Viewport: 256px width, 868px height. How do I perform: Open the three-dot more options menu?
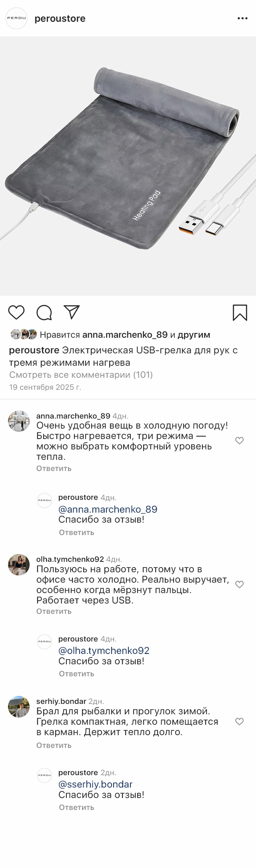[x=242, y=19]
